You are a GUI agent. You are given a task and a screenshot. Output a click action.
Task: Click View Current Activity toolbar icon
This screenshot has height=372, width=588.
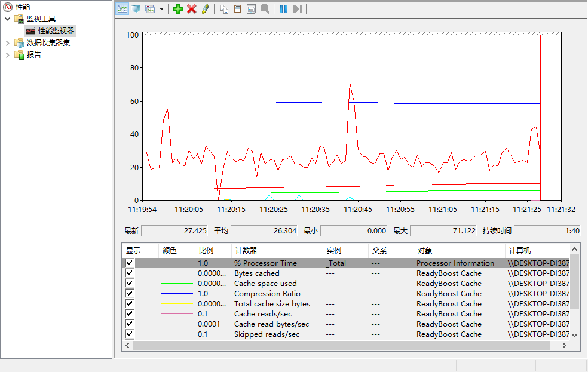point(122,8)
